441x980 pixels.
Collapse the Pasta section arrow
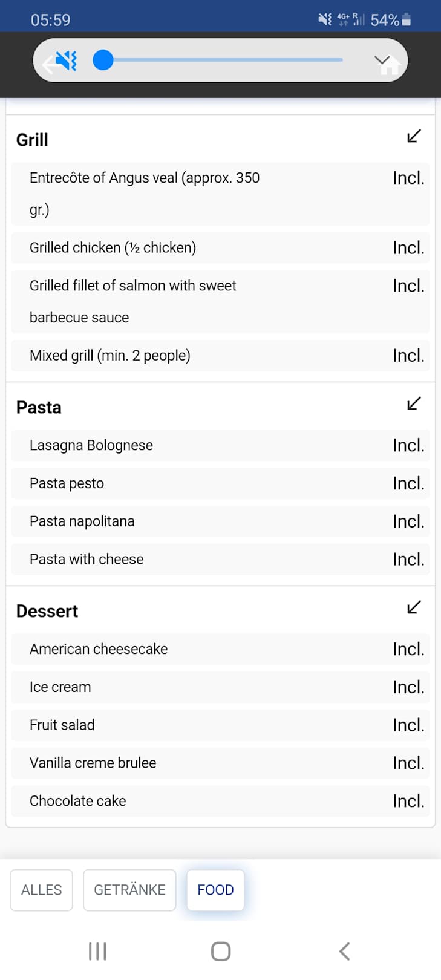click(414, 403)
